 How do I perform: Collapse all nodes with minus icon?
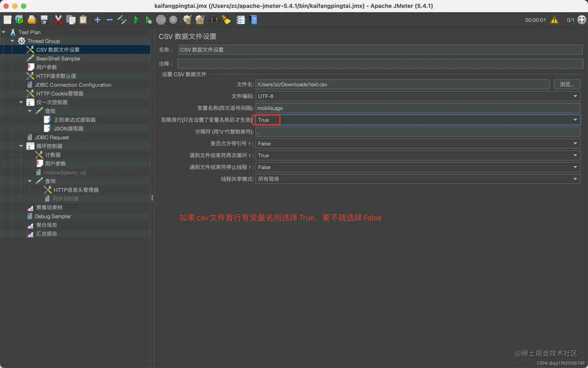[110, 19]
